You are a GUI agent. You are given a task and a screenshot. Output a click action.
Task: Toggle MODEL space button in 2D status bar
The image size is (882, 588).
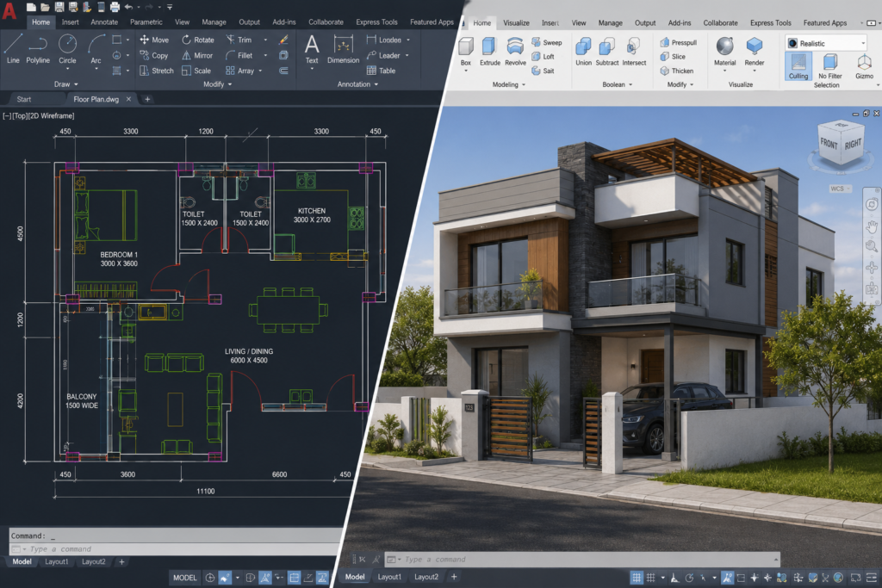click(x=185, y=578)
